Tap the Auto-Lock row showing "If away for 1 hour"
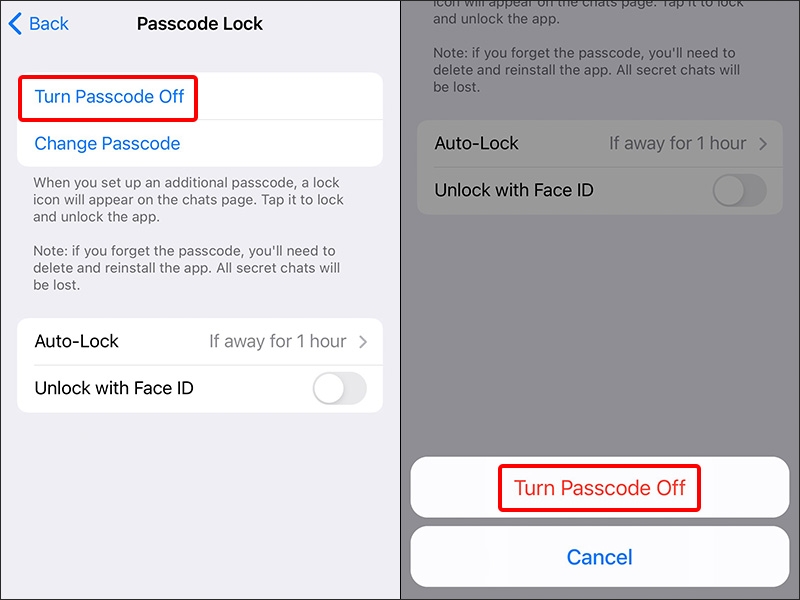The width and height of the screenshot is (800, 600). tap(200, 341)
